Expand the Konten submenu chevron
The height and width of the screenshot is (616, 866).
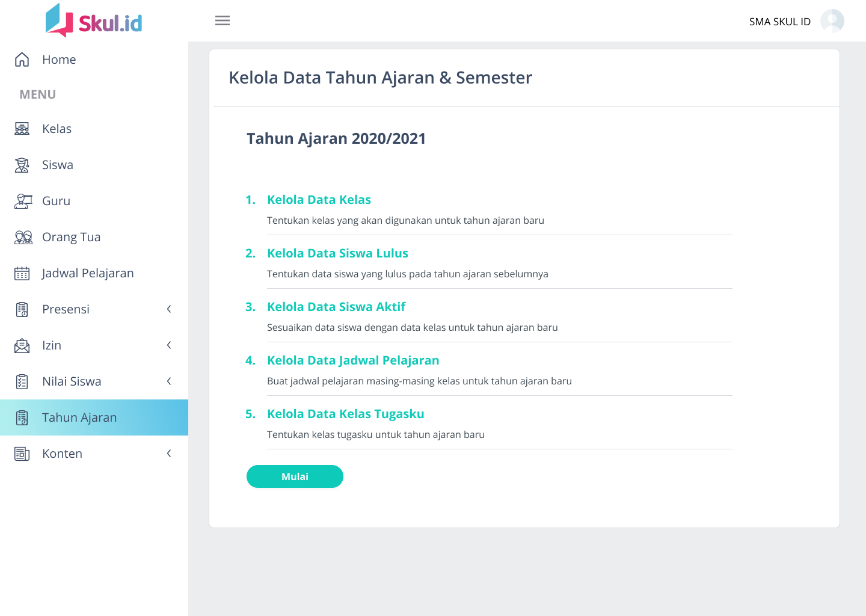tap(169, 454)
